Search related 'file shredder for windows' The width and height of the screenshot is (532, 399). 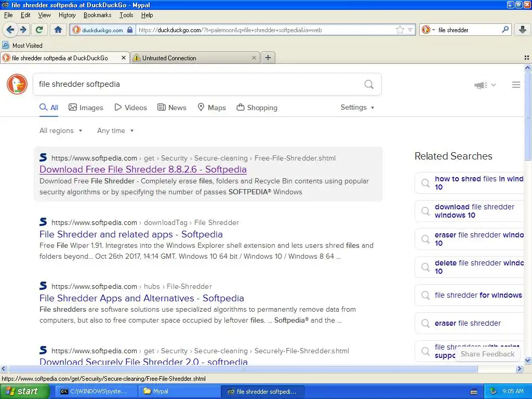click(x=470, y=295)
